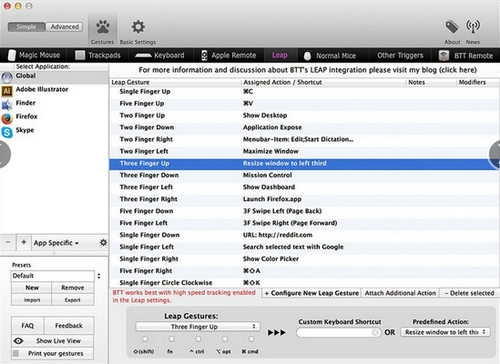The width and height of the screenshot is (500, 364).
Task: Click Configure New Leap Gesture button
Action: tap(311, 293)
